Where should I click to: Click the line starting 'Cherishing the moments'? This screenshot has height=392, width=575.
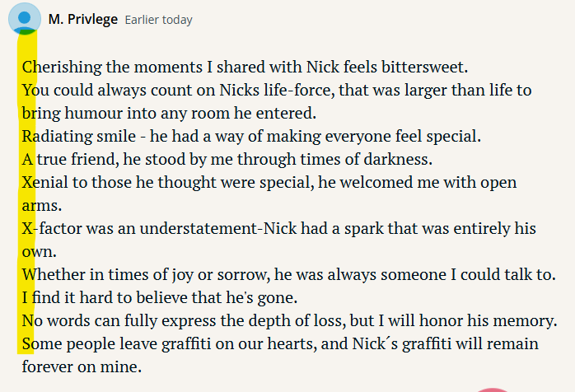click(x=245, y=67)
